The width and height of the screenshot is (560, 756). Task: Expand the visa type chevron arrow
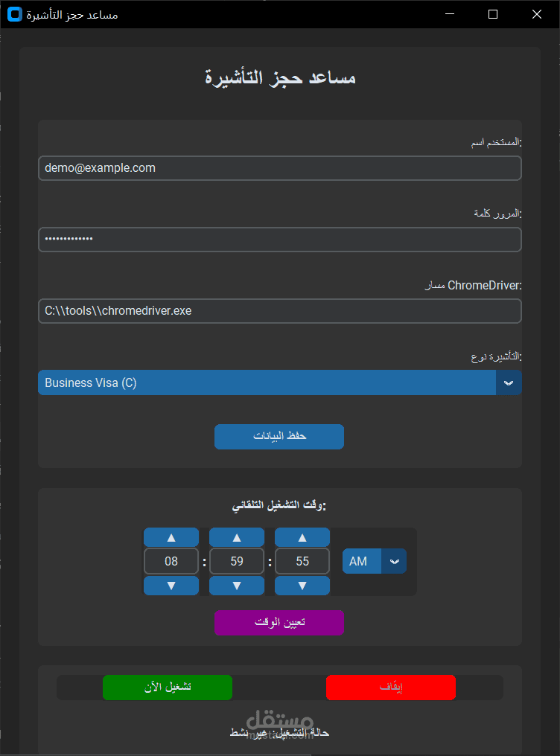509,382
